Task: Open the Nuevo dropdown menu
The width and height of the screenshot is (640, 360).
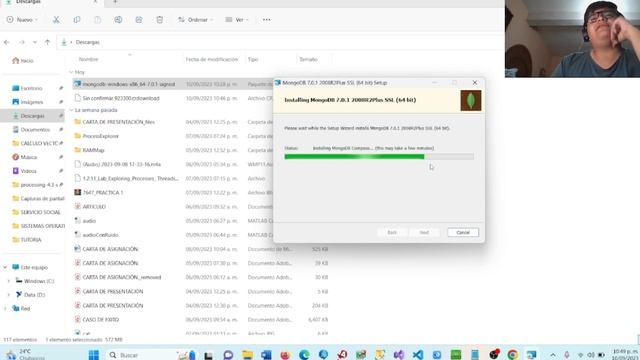Action: tap(22, 20)
